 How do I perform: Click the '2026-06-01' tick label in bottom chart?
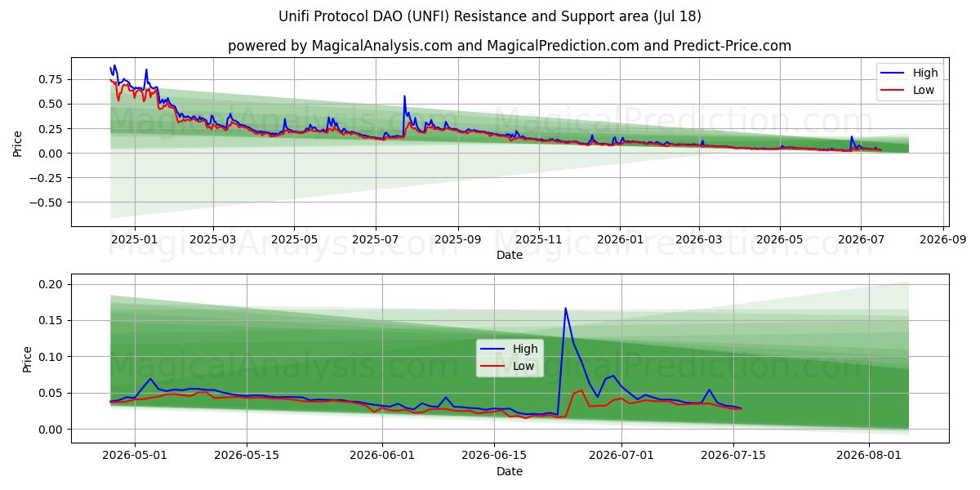pos(382,457)
